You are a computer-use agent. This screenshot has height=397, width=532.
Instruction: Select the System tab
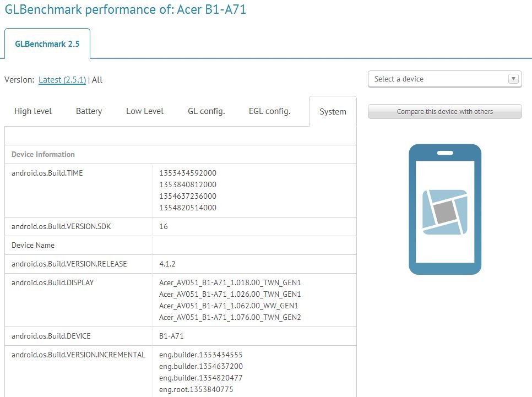click(333, 112)
